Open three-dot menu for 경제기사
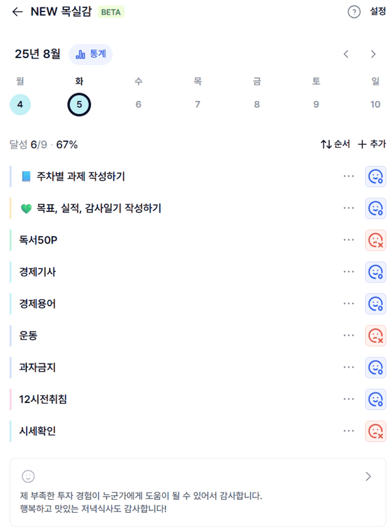 click(348, 272)
